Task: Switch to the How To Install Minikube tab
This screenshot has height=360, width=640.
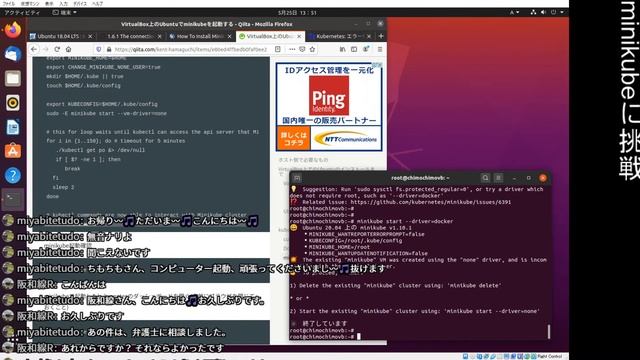Action: (200, 36)
